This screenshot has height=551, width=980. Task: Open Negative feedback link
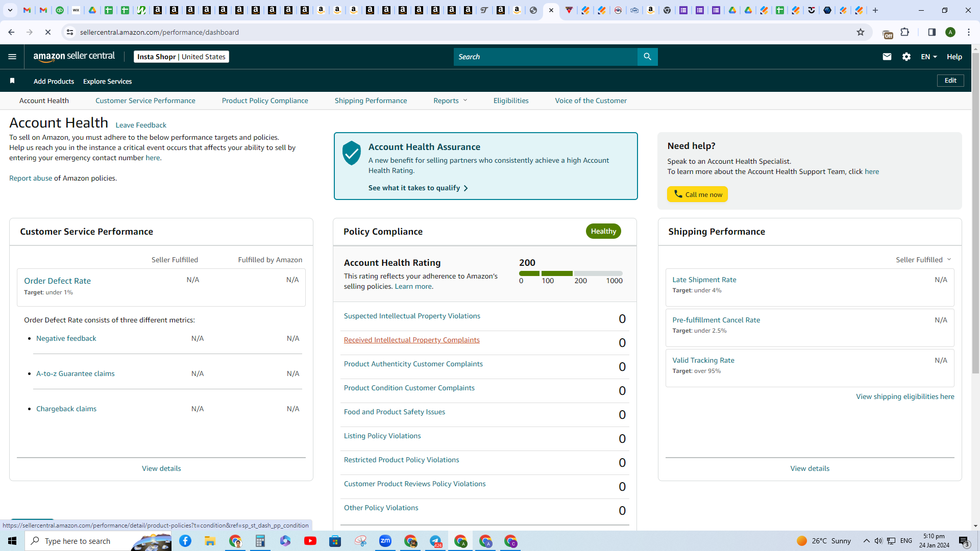pos(66,338)
